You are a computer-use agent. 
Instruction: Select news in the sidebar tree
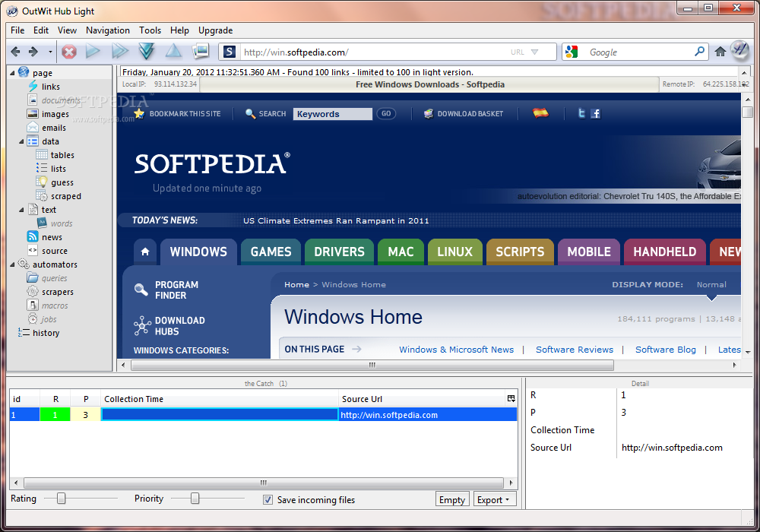click(x=52, y=237)
